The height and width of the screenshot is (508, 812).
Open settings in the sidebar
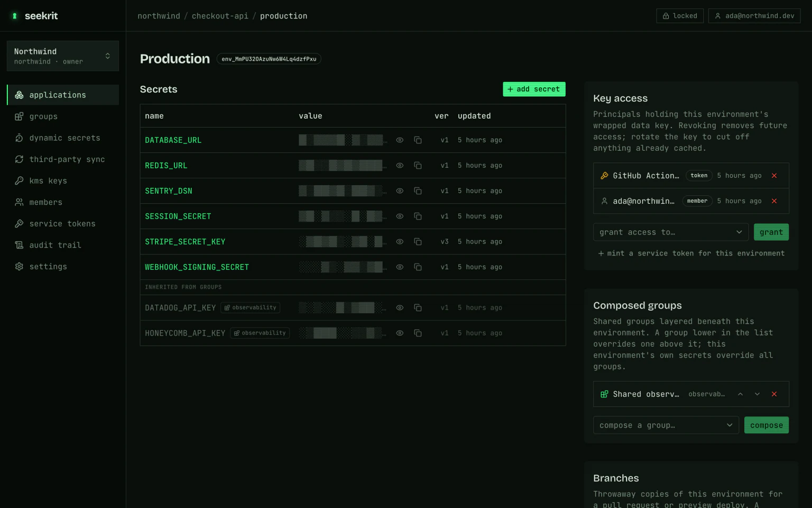(x=63, y=267)
